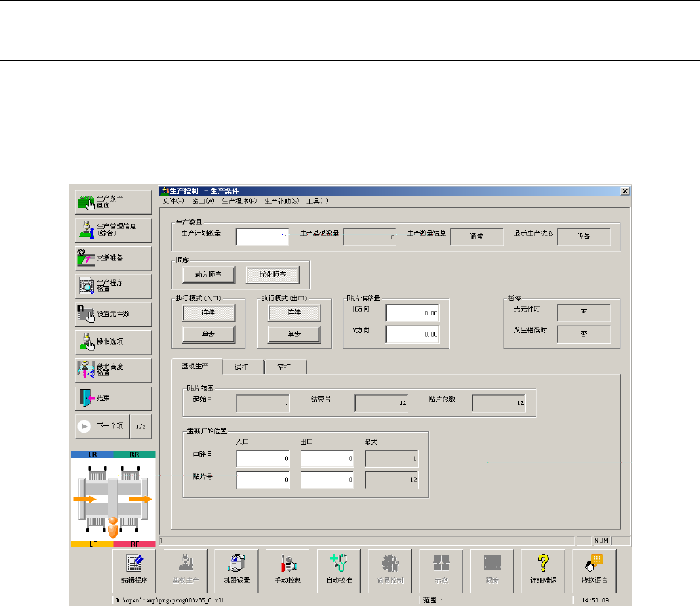Screen dimensions: 700x606
Task: Click the Y方向 offset input field
Action: coord(413,335)
